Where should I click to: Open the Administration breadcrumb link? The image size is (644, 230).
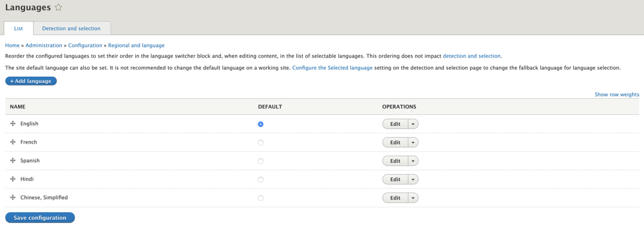[44, 46]
